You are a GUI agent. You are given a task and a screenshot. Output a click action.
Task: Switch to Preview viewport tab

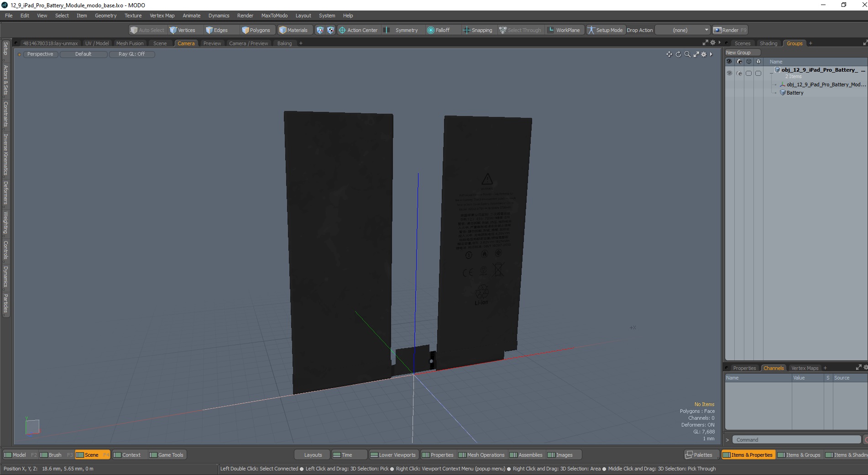(212, 43)
